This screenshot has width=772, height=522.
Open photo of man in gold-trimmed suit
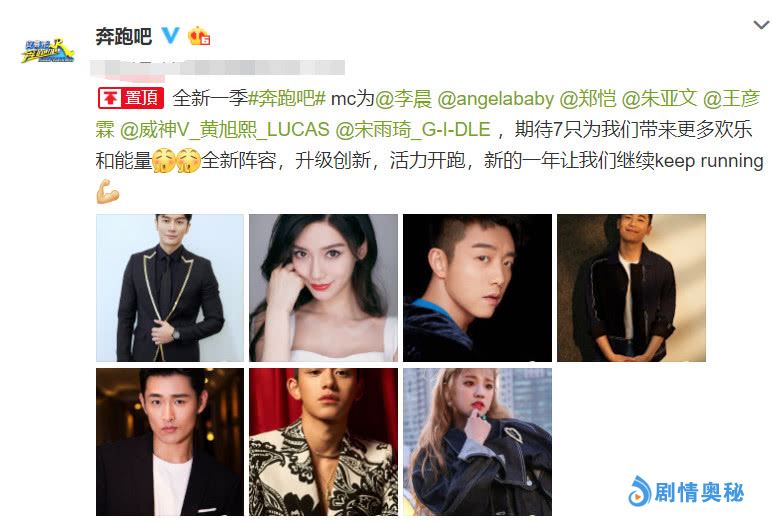tap(170, 288)
